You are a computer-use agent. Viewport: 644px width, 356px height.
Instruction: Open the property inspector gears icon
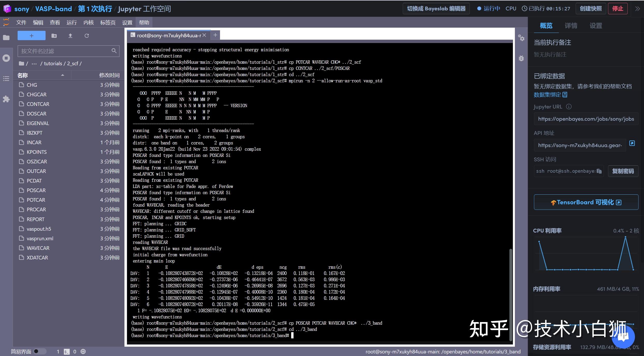coord(521,38)
